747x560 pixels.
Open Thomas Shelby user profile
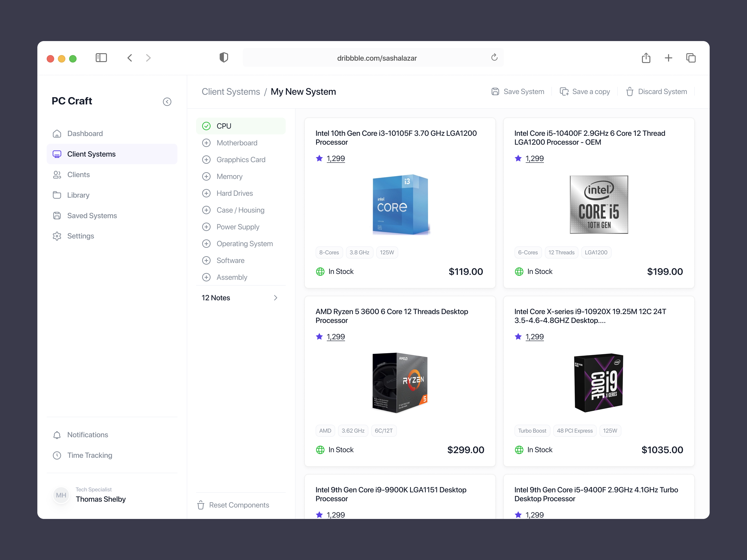pos(100,499)
